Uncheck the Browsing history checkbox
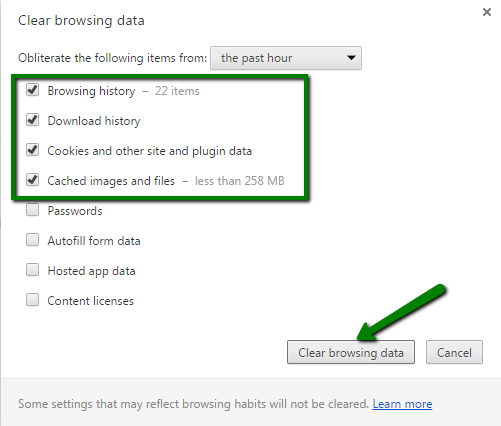 click(33, 90)
